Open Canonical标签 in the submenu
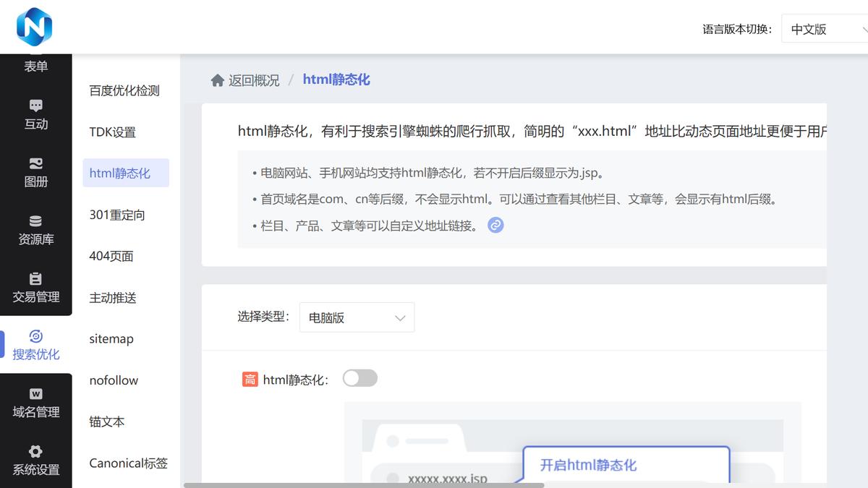The width and height of the screenshot is (868, 488). (x=129, y=463)
